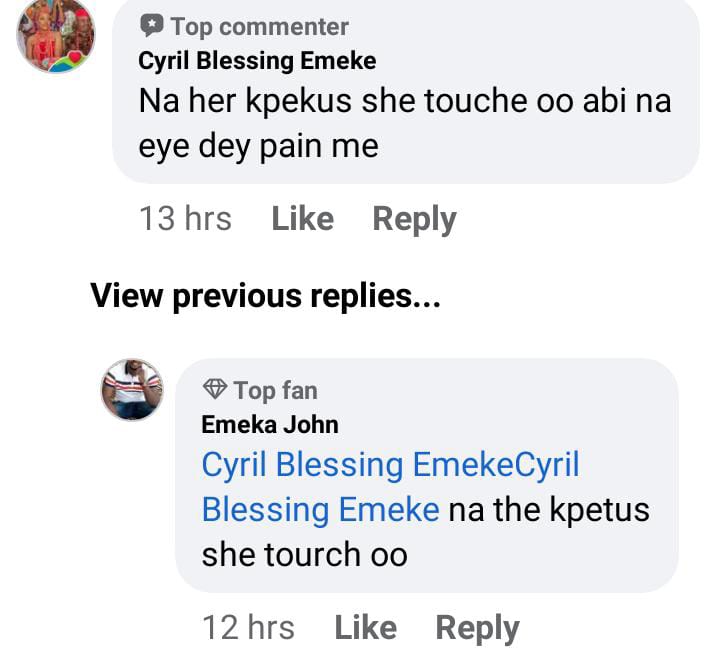The width and height of the screenshot is (720, 651).
Task: Open the Emeka John author name
Action: click(x=270, y=424)
